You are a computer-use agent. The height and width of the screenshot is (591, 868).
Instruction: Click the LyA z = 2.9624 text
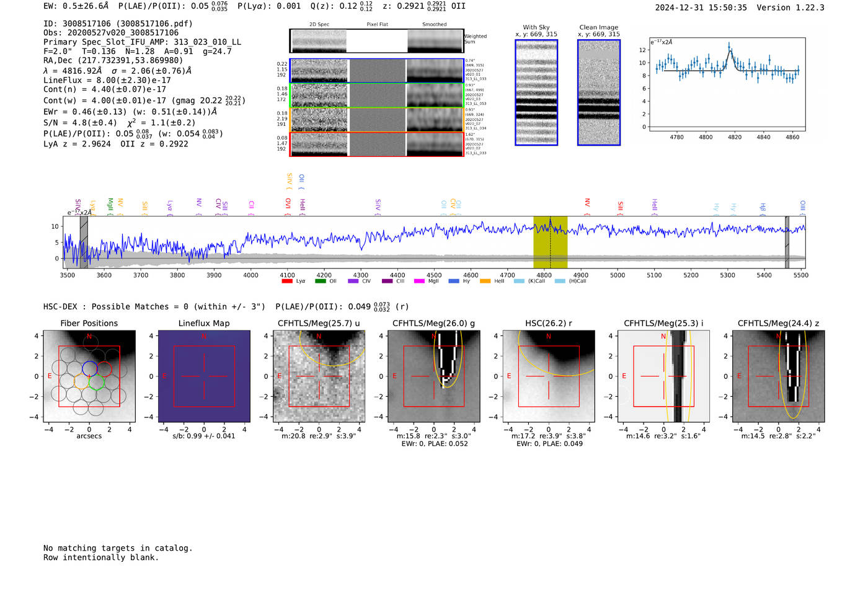pos(77,144)
